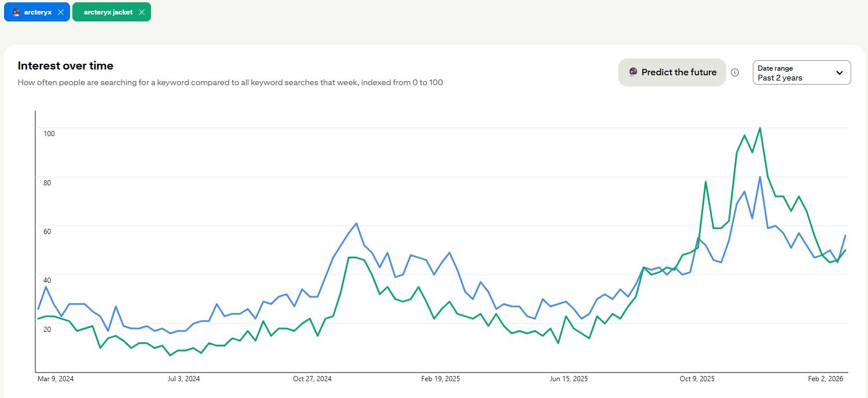
Task: Click the green line's peak at 100
Action: pos(760,128)
